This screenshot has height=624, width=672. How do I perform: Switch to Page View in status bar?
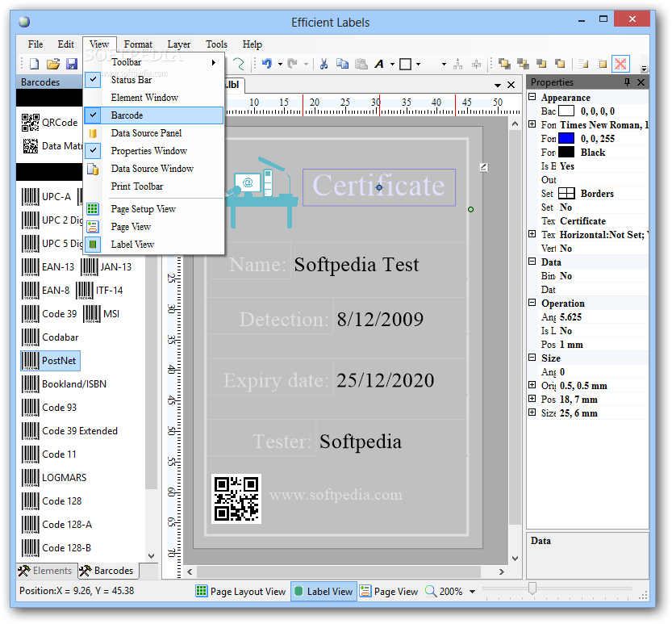tap(389, 592)
